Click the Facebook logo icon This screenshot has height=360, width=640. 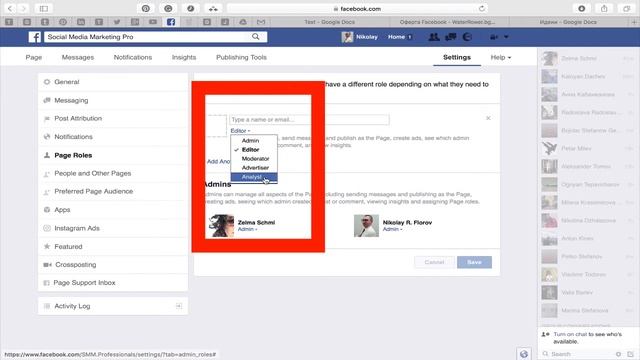[35, 37]
